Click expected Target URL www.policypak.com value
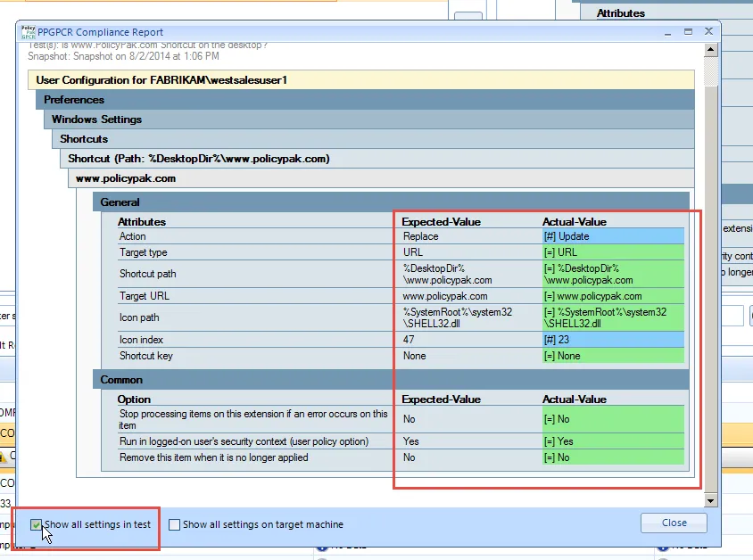 point(445,296)
